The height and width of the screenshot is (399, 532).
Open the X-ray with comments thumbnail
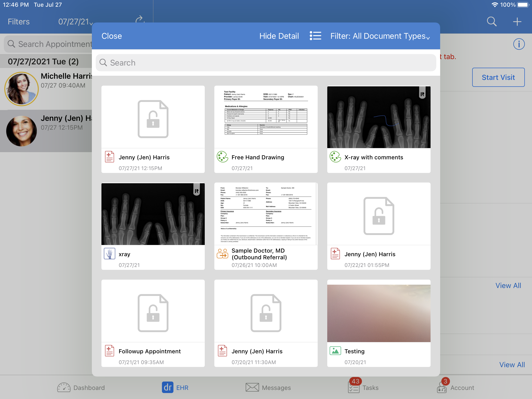(379, 117)
